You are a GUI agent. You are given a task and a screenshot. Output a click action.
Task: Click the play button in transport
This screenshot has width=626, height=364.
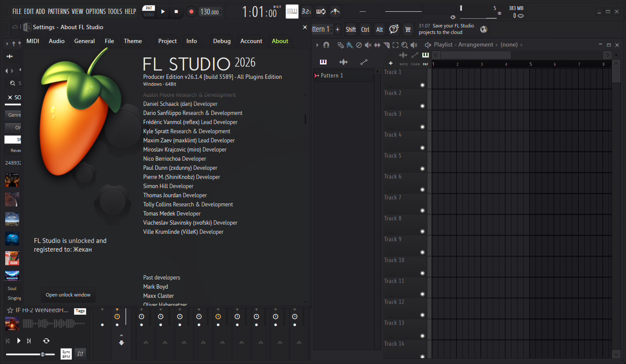point(163,12)
